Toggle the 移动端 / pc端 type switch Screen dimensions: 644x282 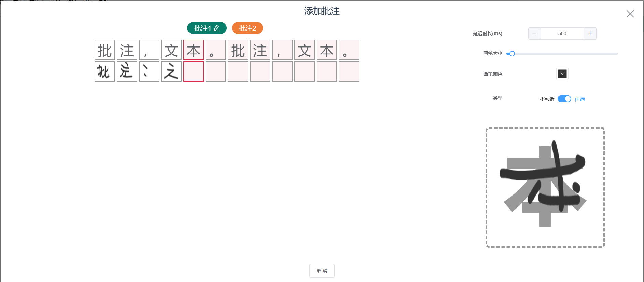(564, 99)
